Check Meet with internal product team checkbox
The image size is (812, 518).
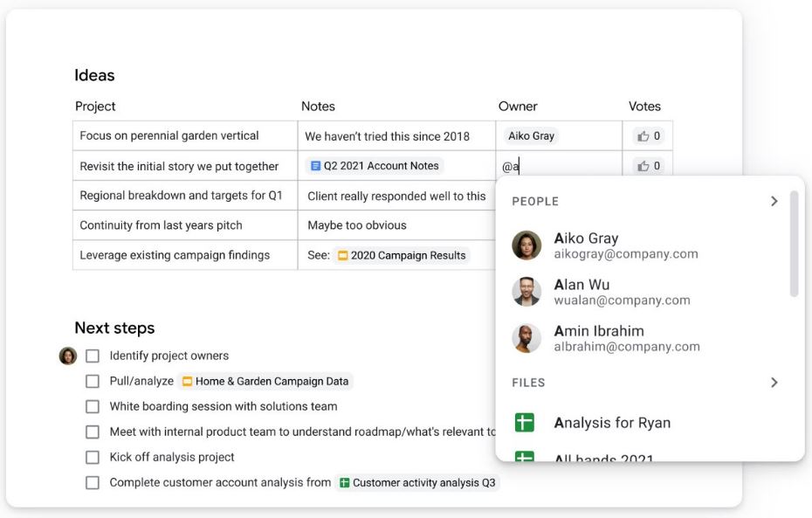click(93, 432)
